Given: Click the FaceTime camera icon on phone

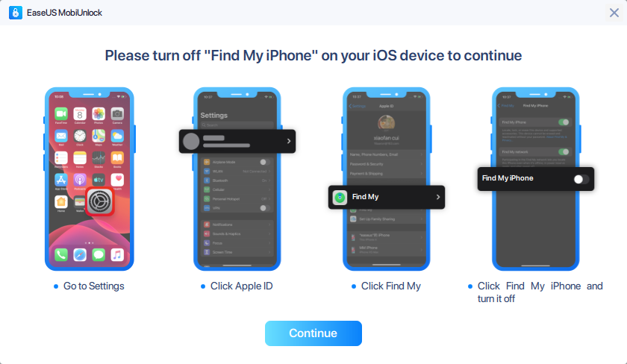Looking at the screenshot, I should [x=60, y=114].
